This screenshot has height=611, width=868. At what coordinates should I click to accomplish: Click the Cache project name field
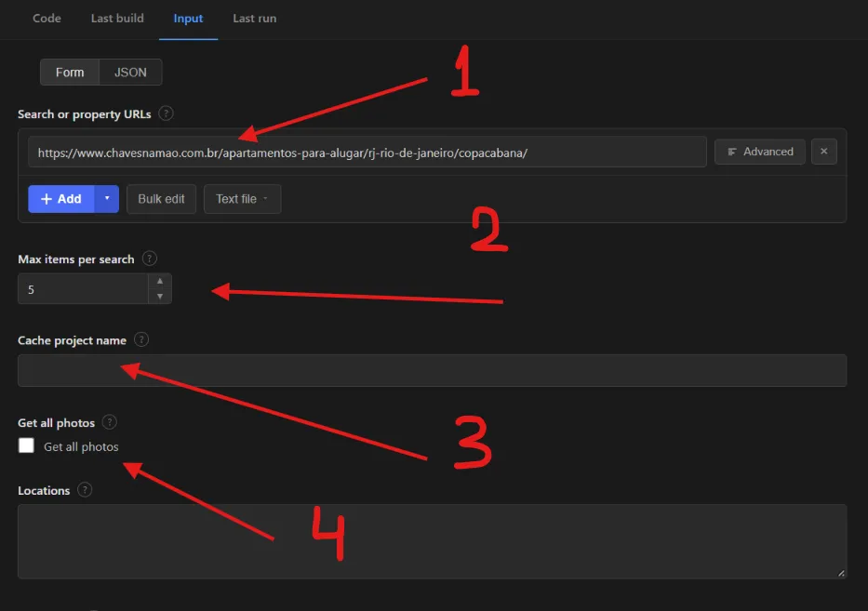click(433, 370)
